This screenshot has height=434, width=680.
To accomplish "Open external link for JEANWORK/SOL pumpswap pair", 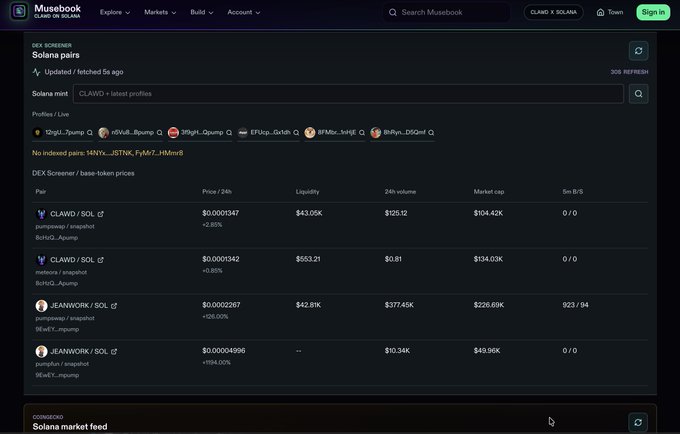I will (114, 306).
